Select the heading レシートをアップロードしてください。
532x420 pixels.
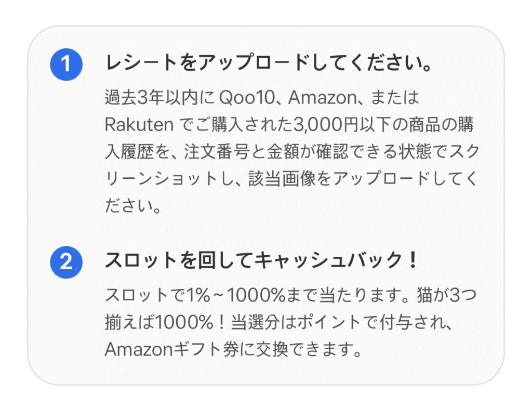tap(269, 62)
